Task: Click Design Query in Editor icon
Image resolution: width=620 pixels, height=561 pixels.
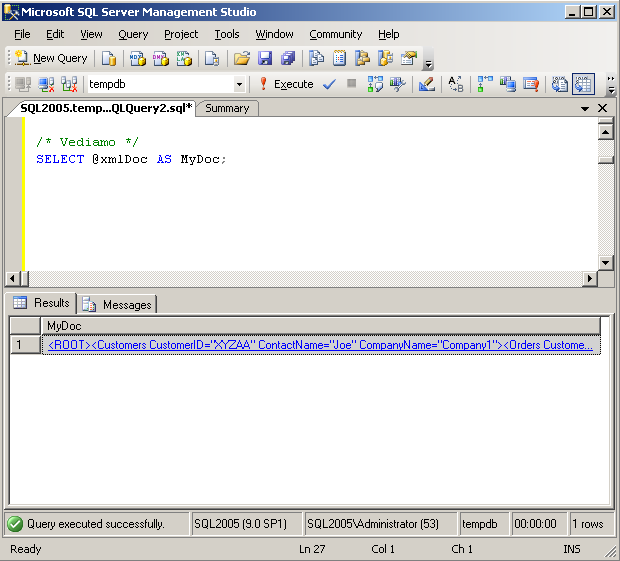Action: pyautogui.click(x=427, y=84)
